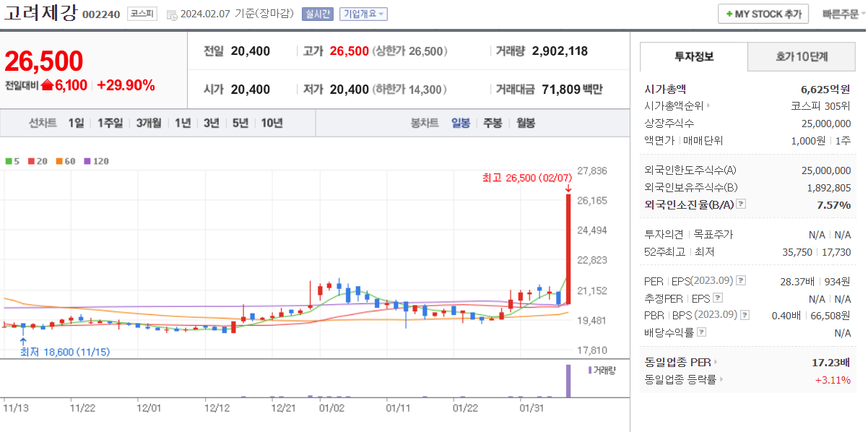Click the 27,836 price axis label
Screen dimensions: 868x432
coord(592,170)
